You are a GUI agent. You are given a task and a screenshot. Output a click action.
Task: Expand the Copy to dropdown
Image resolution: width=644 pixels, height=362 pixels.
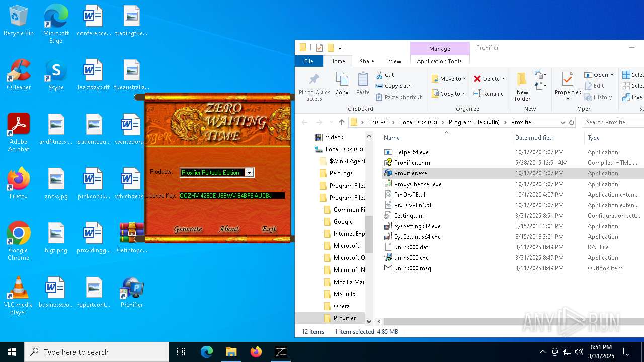463,94
